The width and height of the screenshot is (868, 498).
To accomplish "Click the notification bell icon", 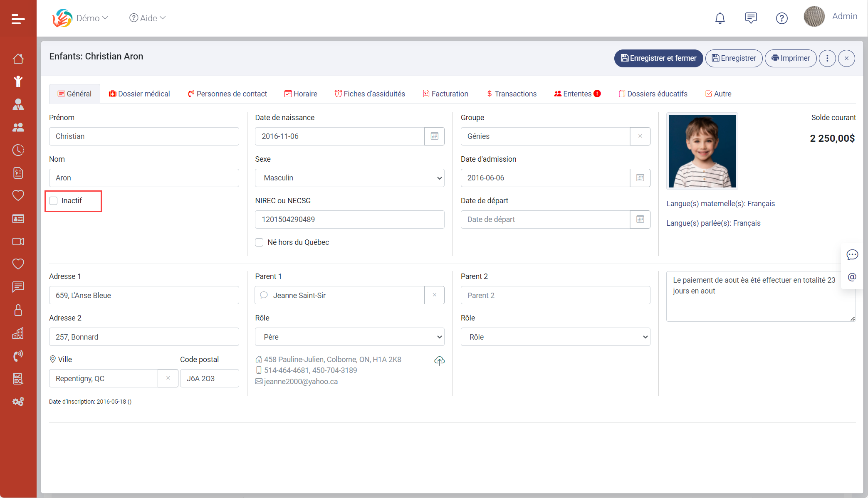I will tap(720, 18).
